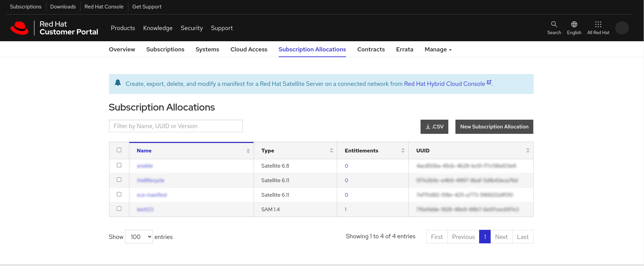
Task: Download allocations with the .CSV button
Action: [434, 127]
